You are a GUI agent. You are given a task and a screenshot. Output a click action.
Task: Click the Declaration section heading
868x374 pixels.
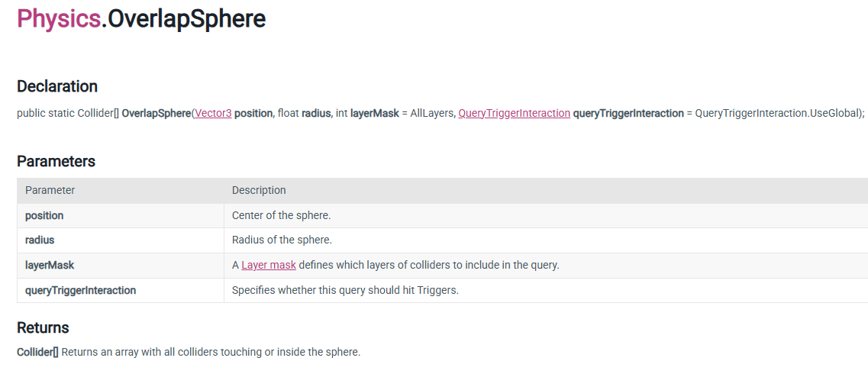tap(57, 86)
